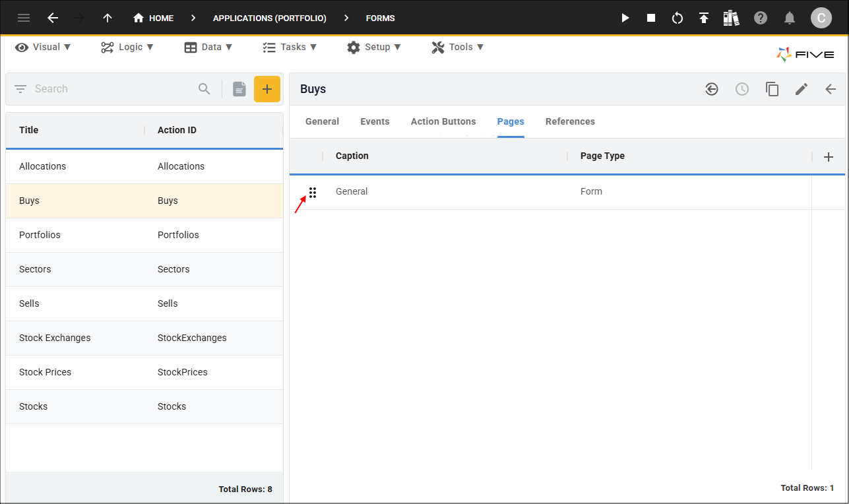Run the application with play icon

coord(625,18)
